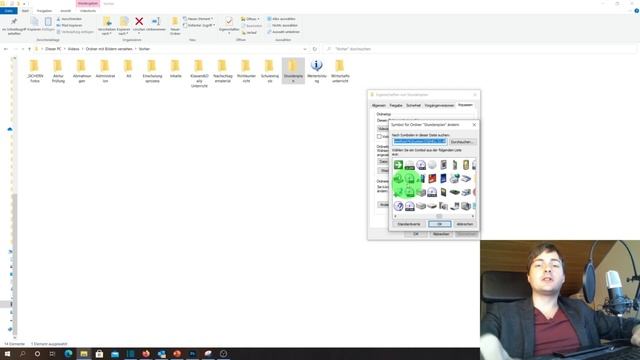640x360 pixels.
Task: Click OK in the symbol change dialog
Action: click(x=440, y=224)
